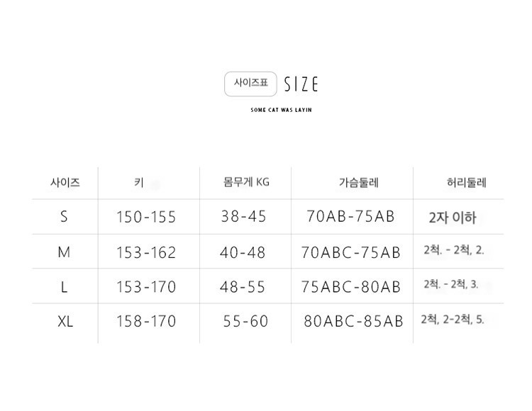Viewport: 532px width, 411px height.
Task: Click the S size row label
Action: 64,216
